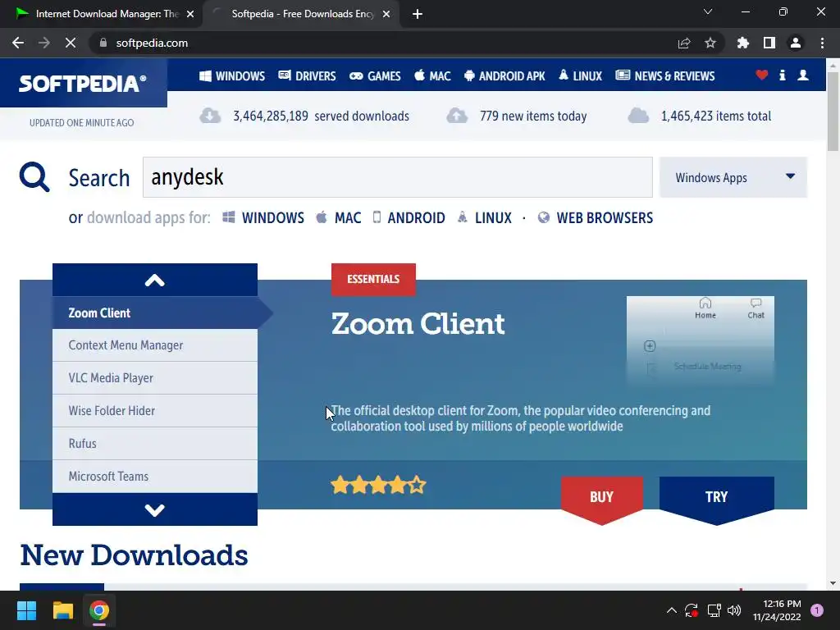Open clock and date in taskbar
This screenshot has width=840, height=630.
click(777, 610)
